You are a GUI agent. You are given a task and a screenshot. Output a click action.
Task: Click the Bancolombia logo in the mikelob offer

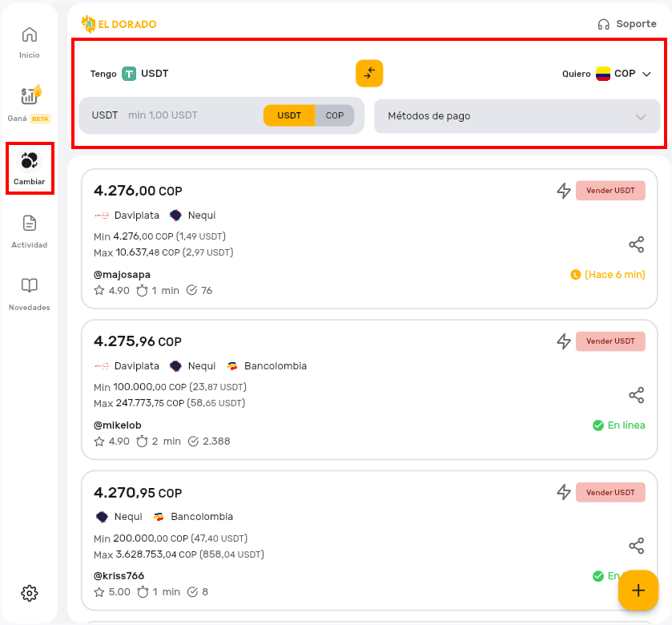[231, 366]
